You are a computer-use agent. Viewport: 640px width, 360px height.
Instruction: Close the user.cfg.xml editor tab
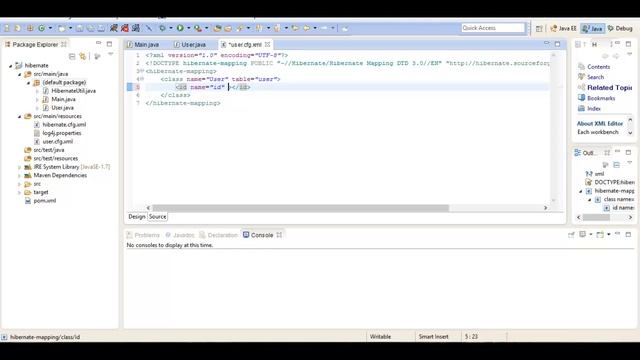(x=267, y=44)
